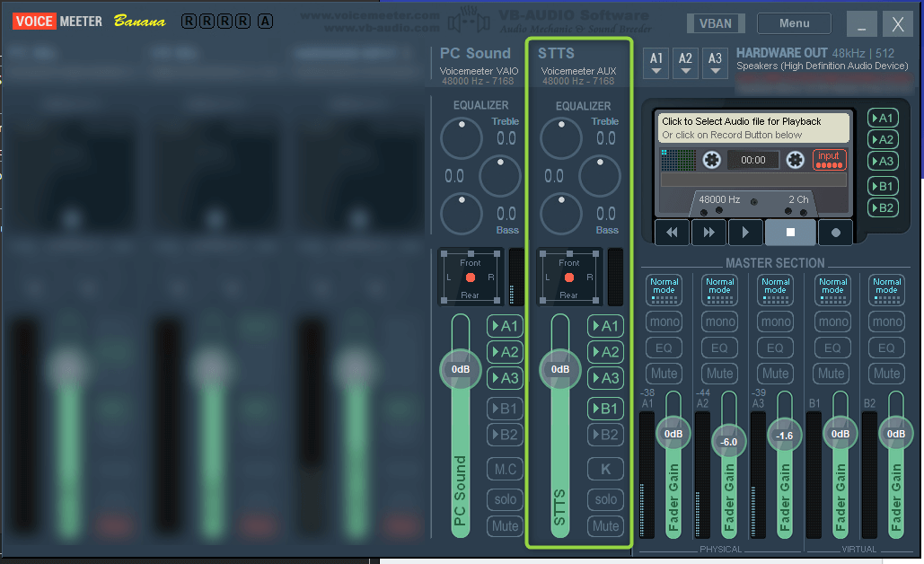This screenshot has height=564, width=924.
Task: Stop cassette playback with the stop button
Action: 790,233
